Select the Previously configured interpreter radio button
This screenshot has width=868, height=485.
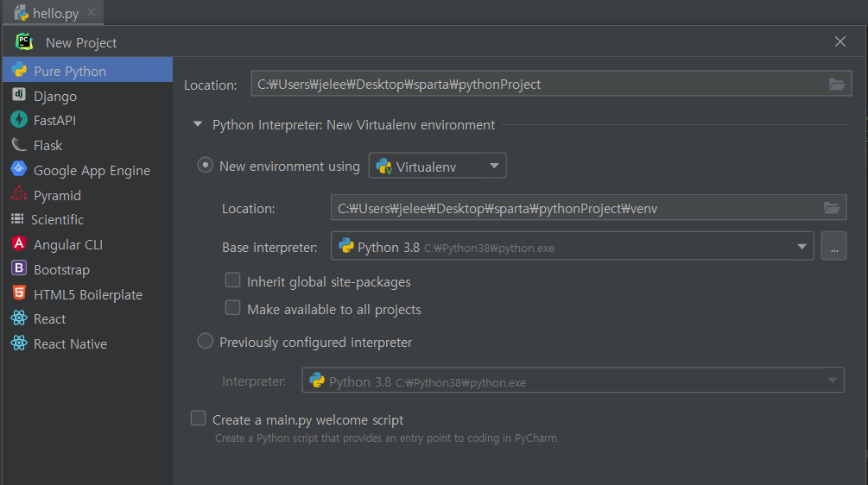pos(206,341)
